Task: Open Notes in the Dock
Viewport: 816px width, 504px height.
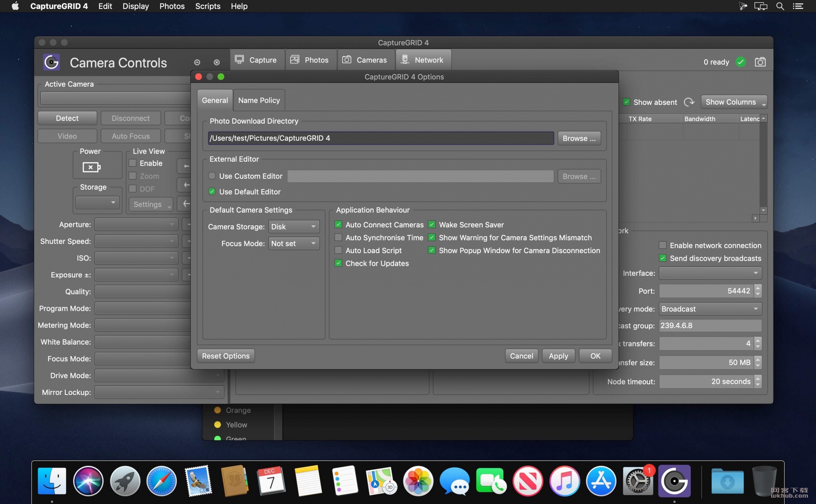Action: (308, 481)
